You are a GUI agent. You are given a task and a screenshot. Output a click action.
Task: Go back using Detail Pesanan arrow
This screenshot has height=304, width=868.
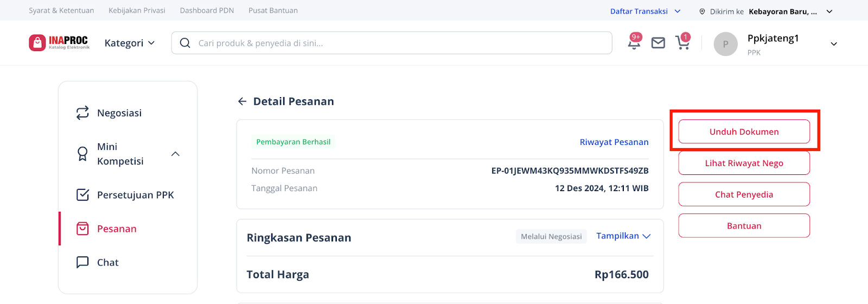(x=242, y=102)
